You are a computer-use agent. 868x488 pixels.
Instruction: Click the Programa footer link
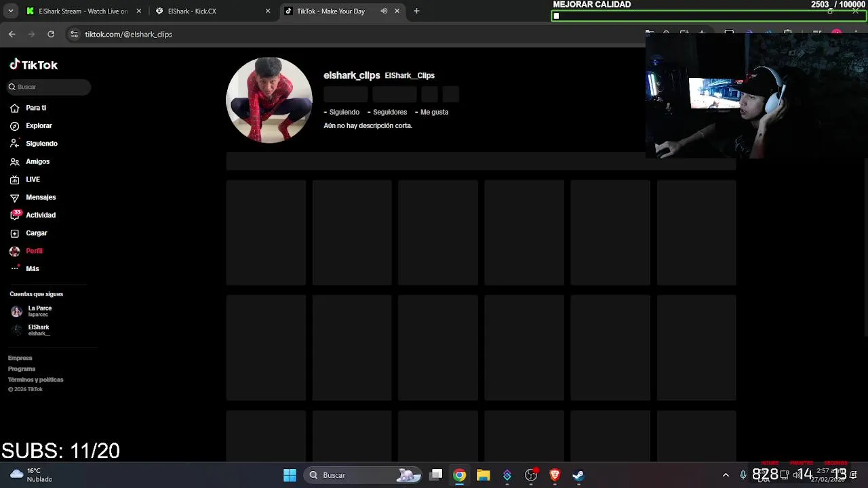[x=22, y=369]
